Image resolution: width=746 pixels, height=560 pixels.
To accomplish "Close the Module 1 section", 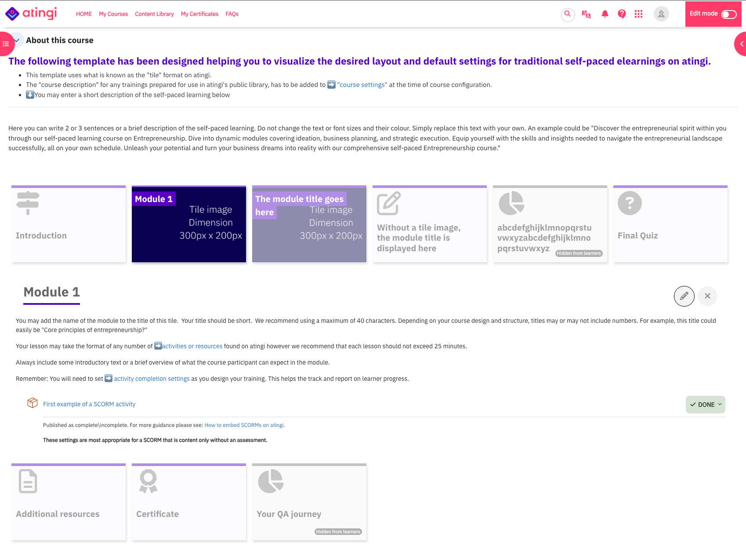I will [x=707, y=296].
